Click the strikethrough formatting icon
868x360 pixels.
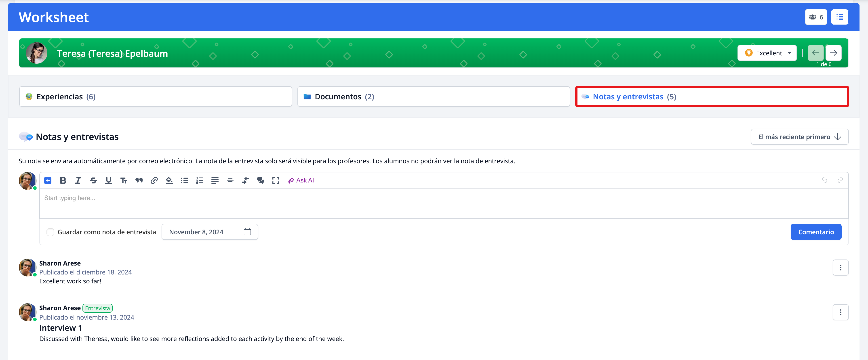[93, 180]
